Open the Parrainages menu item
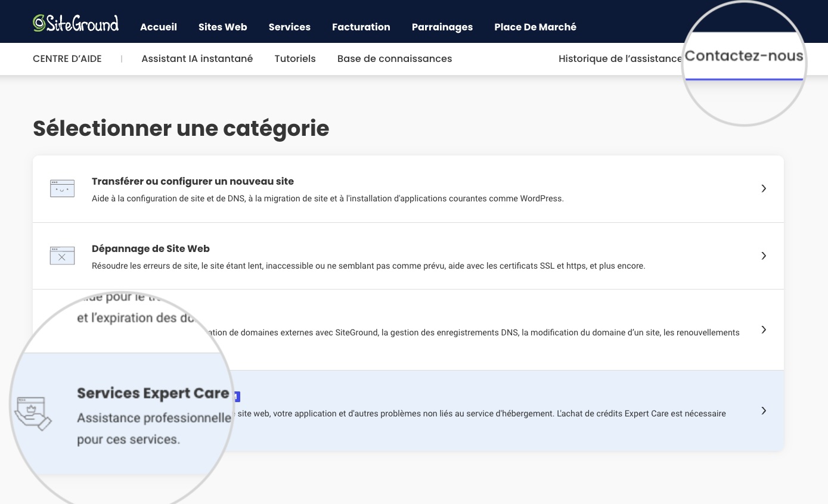The height and width of the screenshot is (504, 828). tap(442, 27)
